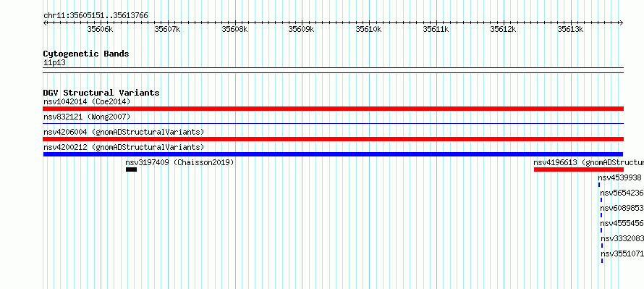Click the 35608k ruler tick label
644x289 pixels.
(235, 29)
